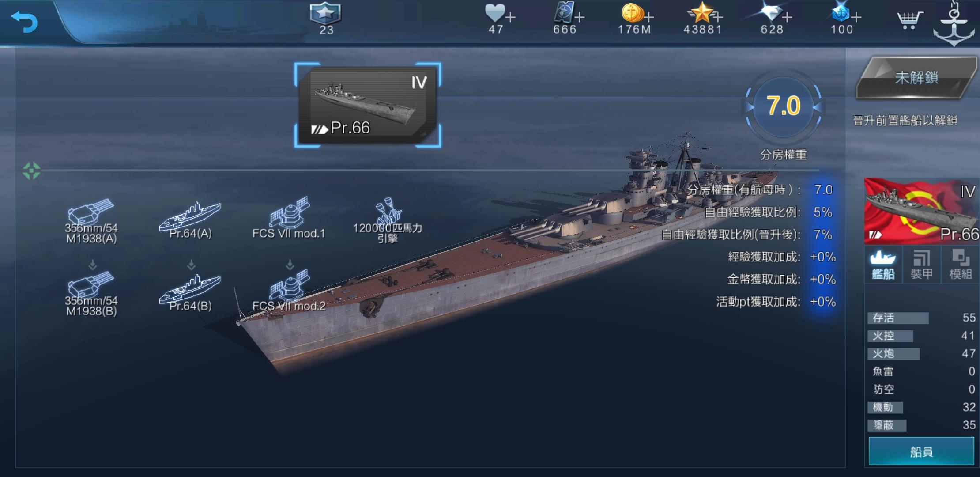This screenshot has height=477, width=980.
Task: Click the green crosshair target icon
Action: pyautogui.click(x=31, y=170)
